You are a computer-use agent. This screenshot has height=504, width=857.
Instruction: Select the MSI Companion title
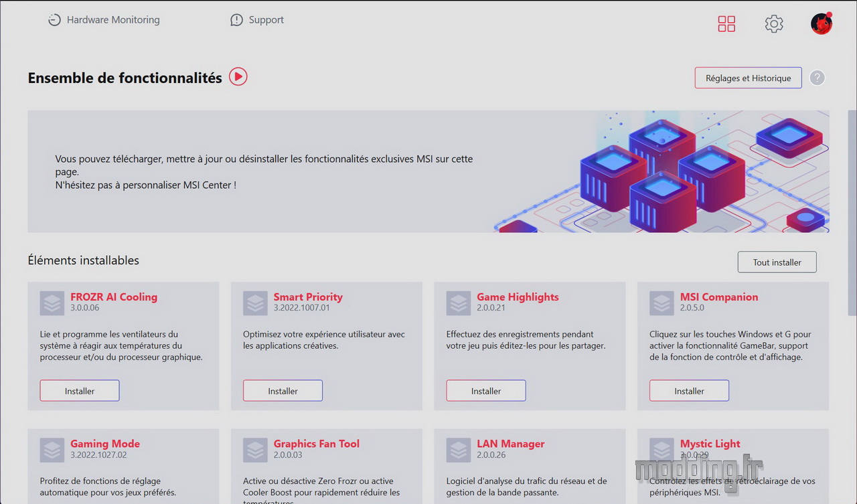point(719,297)
